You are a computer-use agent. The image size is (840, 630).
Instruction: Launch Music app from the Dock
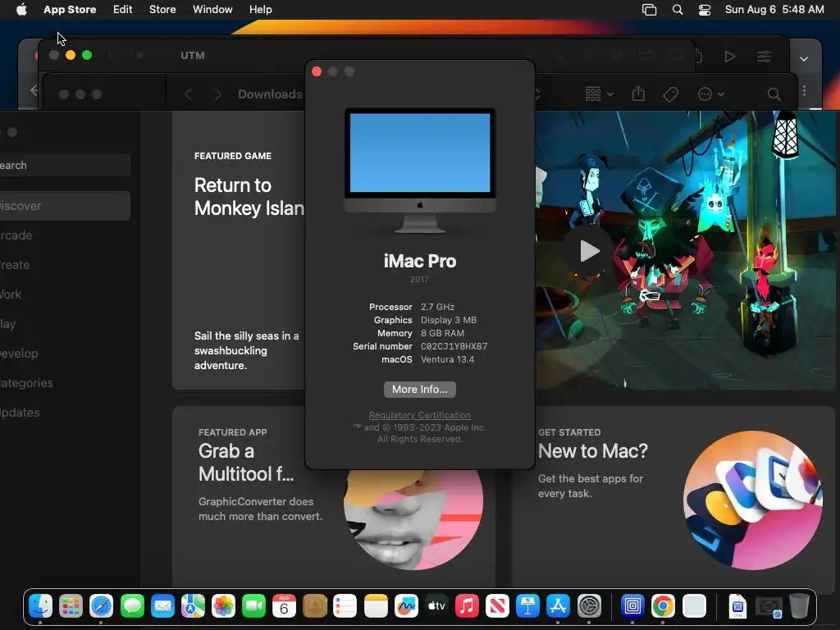pyautogui.click(x=467, y=606)
